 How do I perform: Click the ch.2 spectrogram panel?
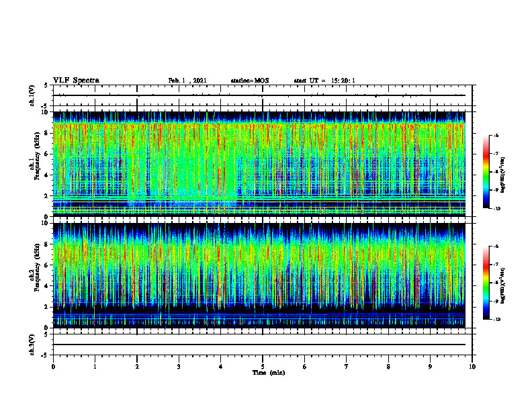[x=259, y=275]
